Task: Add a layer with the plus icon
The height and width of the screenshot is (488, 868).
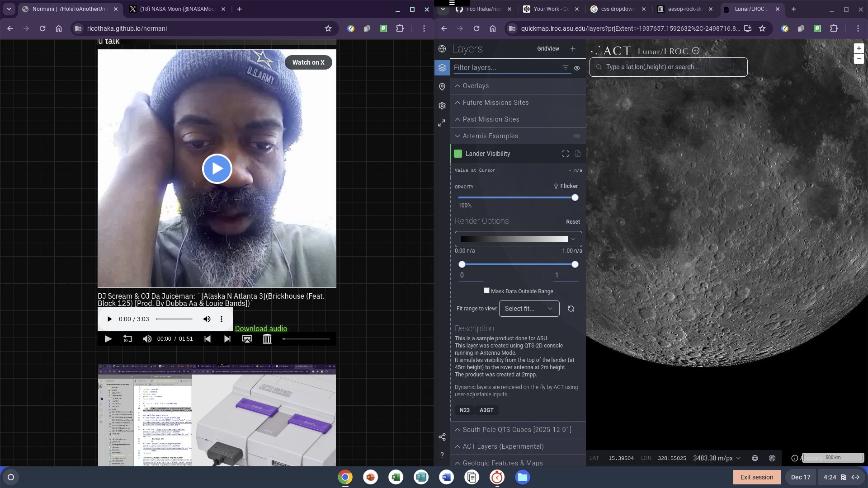Action: coord(573,49)
